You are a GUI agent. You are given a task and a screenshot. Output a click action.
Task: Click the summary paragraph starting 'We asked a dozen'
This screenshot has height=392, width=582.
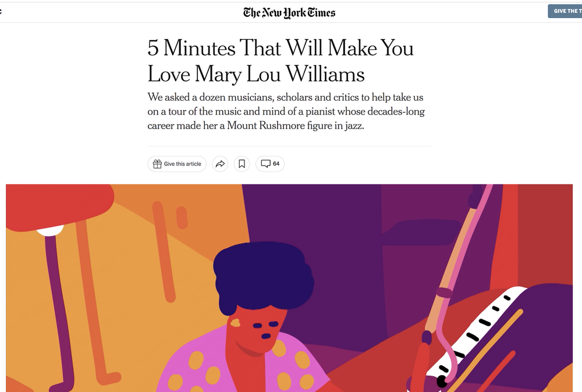click(286, 111)
